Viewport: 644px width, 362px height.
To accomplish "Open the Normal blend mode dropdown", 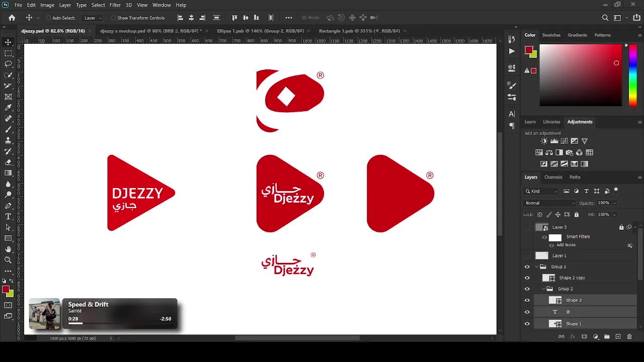I will [550, 203].
